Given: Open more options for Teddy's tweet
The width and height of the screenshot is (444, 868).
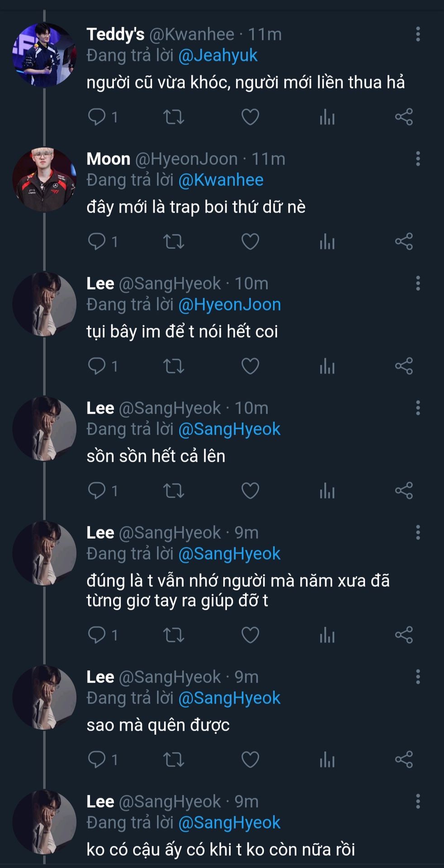Looking at the screenshot, I should pyautogui.click(x=418, y=34).
